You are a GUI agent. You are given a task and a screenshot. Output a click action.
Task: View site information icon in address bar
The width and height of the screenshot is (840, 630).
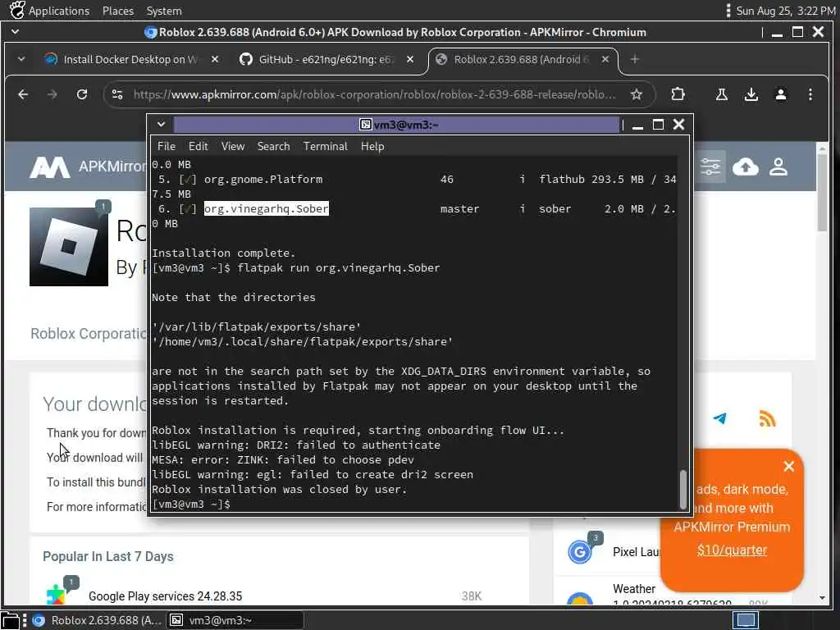coord(117,95)
